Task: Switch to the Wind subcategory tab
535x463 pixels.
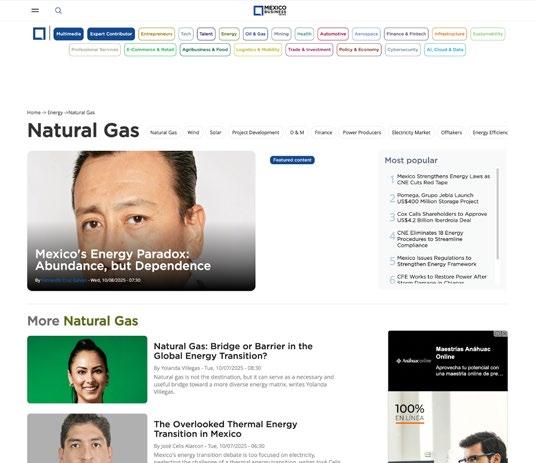Action: coord(193,132)
